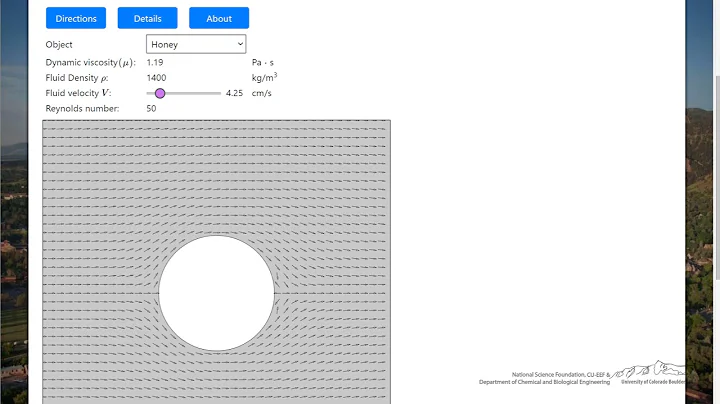Image resolution: width=720 pixels, height=404 pixels.
Task: Click the Fluid velocity V label
Action: click(x=78, y=93)
